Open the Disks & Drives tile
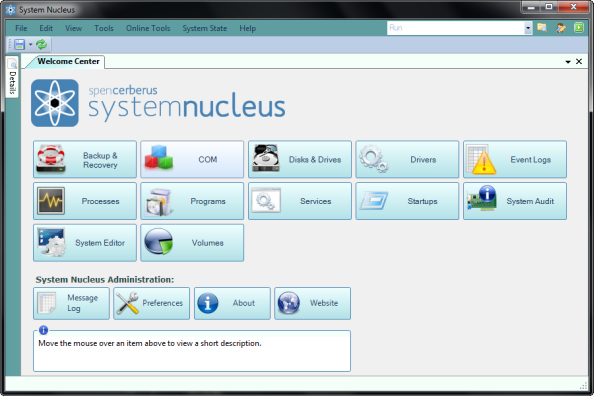 pos(300,160)
